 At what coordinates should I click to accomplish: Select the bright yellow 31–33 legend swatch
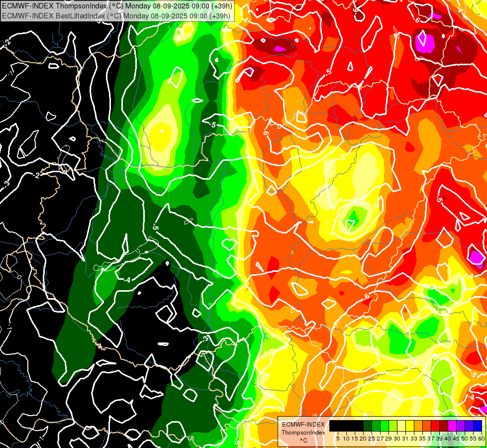point(410,426)
